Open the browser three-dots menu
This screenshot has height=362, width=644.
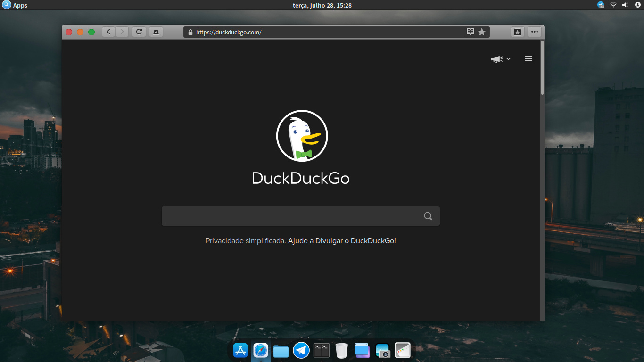pos(534,32)
